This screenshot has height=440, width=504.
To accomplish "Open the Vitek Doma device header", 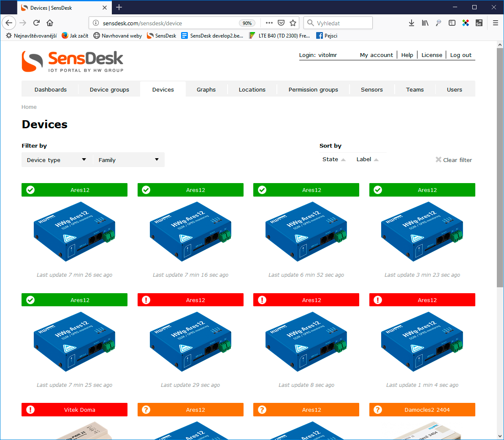I will (75, 410).
